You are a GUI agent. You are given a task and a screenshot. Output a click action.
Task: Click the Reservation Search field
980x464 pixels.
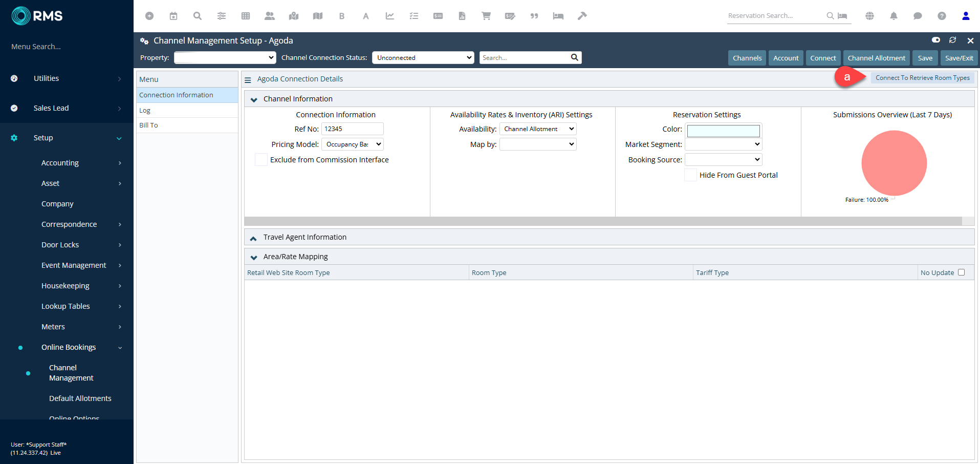(776, 16)
